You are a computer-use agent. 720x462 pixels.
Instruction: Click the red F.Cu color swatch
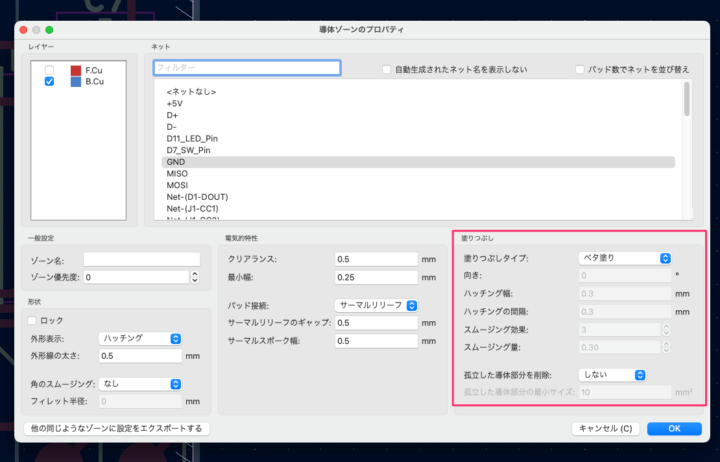76,70
